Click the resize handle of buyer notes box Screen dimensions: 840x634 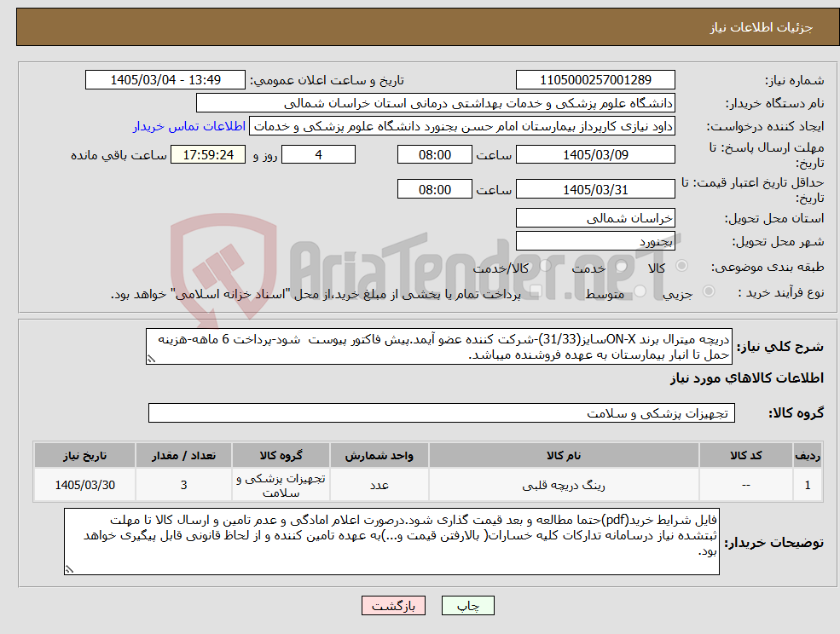click(69, 570)
